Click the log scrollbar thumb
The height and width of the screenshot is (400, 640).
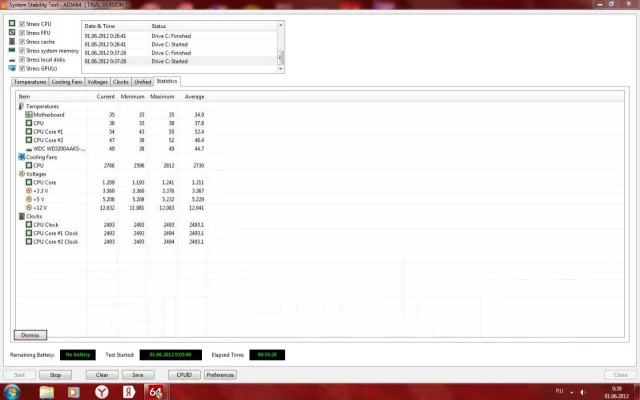(280, 57)
